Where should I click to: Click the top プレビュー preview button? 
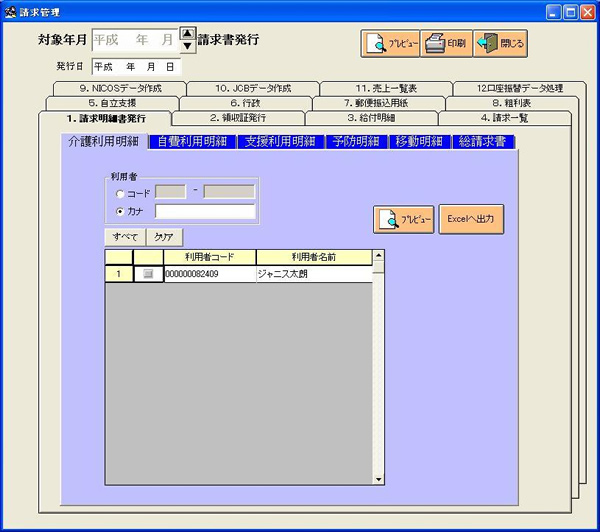[390, 44]
